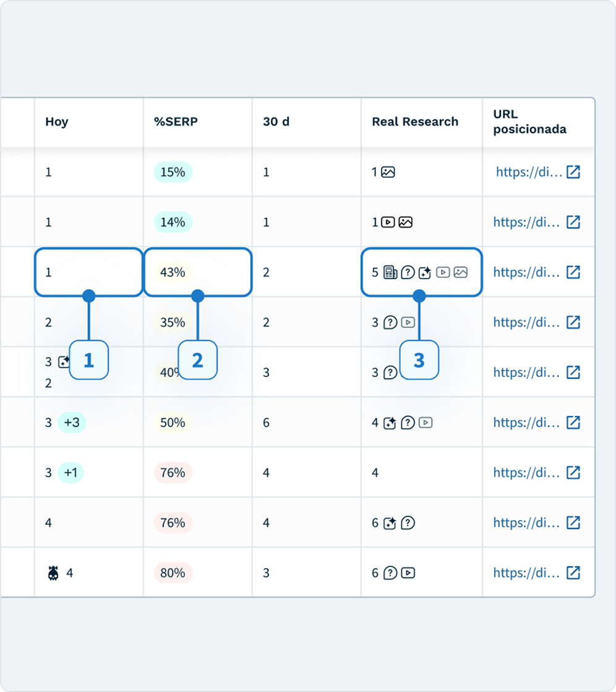This screenshot has width=616, height=692.
Task: Open external link icon in the 80% row
Action: tap(573, 573)
